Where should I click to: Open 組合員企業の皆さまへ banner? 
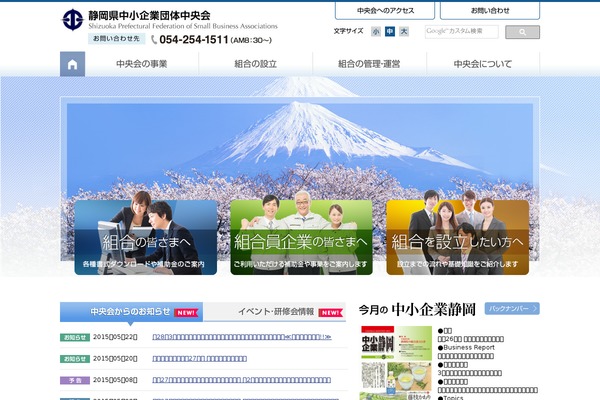(301, 237)
